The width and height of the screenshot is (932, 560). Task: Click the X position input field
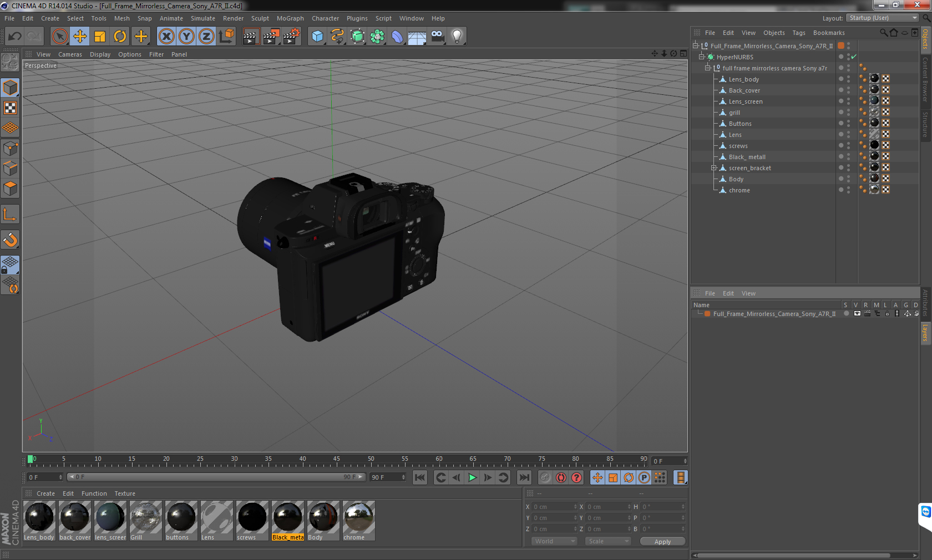click(555, 507)
